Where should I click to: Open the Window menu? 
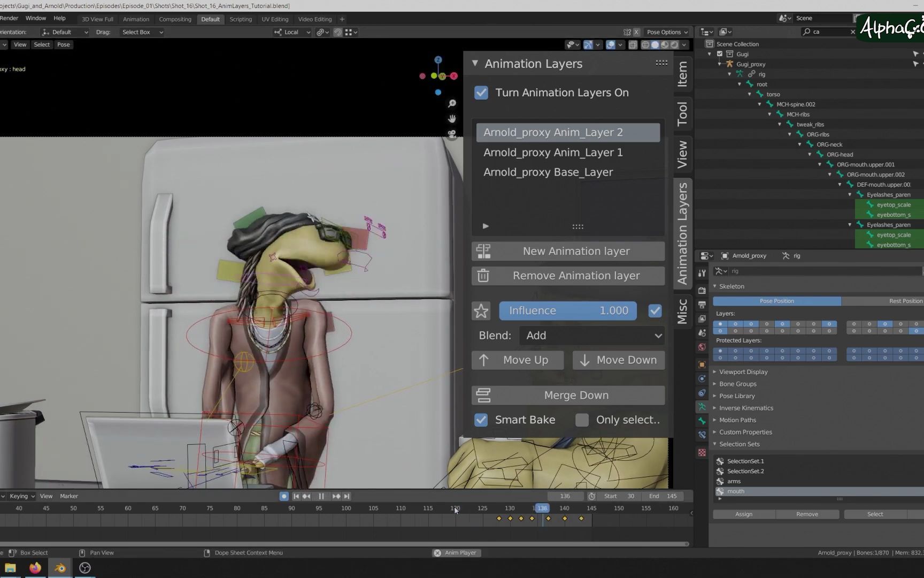pyautogui.click(x=36, y=18)
